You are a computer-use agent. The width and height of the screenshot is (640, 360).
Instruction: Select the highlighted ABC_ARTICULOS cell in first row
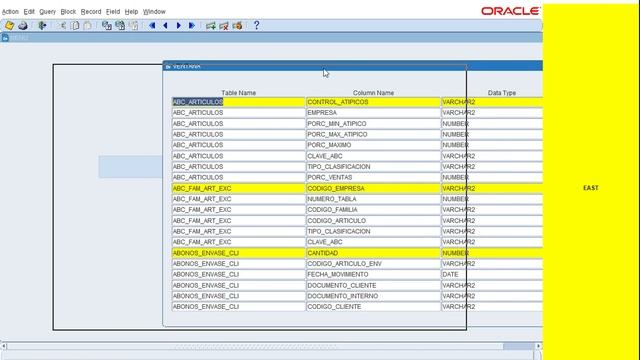click(238, 102)
